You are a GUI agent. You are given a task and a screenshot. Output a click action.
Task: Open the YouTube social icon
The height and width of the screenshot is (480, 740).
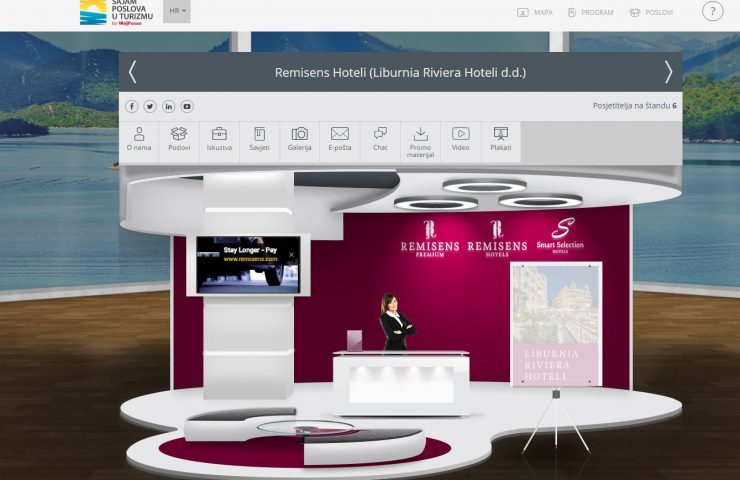(187, 106)
